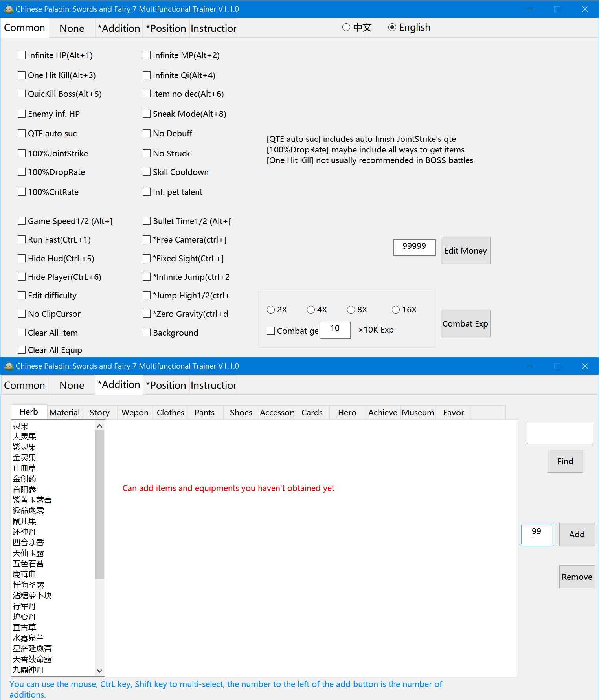
Task: Select 止血草 in the herb list
Action: [x=24, y=468]
